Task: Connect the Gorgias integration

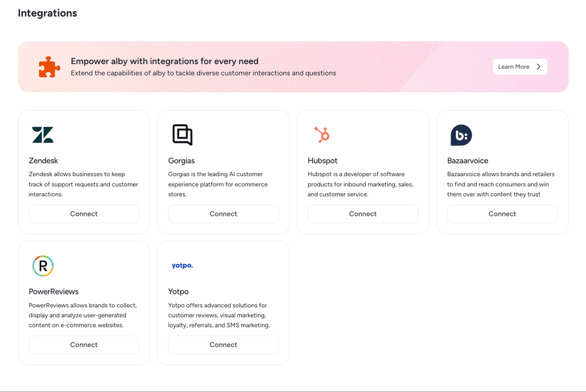Action: click(x=223, y=214)
